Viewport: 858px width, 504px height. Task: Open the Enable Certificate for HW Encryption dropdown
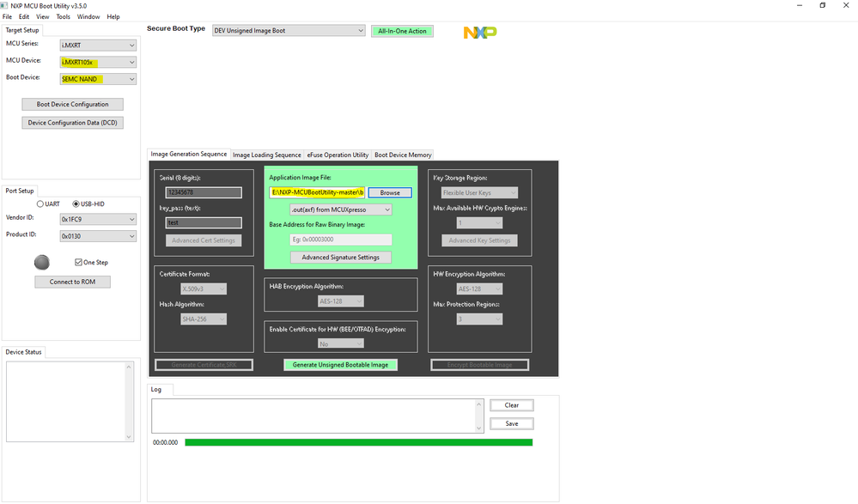pyautogui.click(x=341, y=343)
